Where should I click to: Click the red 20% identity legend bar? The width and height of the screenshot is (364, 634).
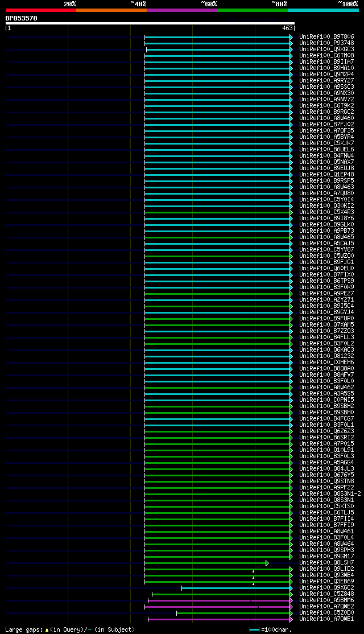[41, 10]
